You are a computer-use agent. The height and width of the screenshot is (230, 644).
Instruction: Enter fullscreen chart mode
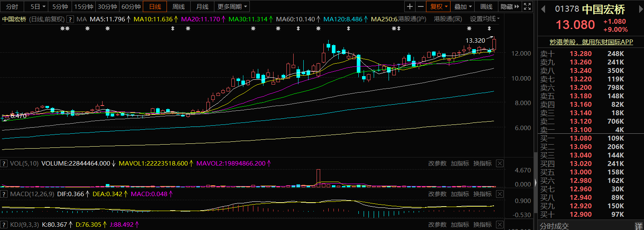pos(527,6)
